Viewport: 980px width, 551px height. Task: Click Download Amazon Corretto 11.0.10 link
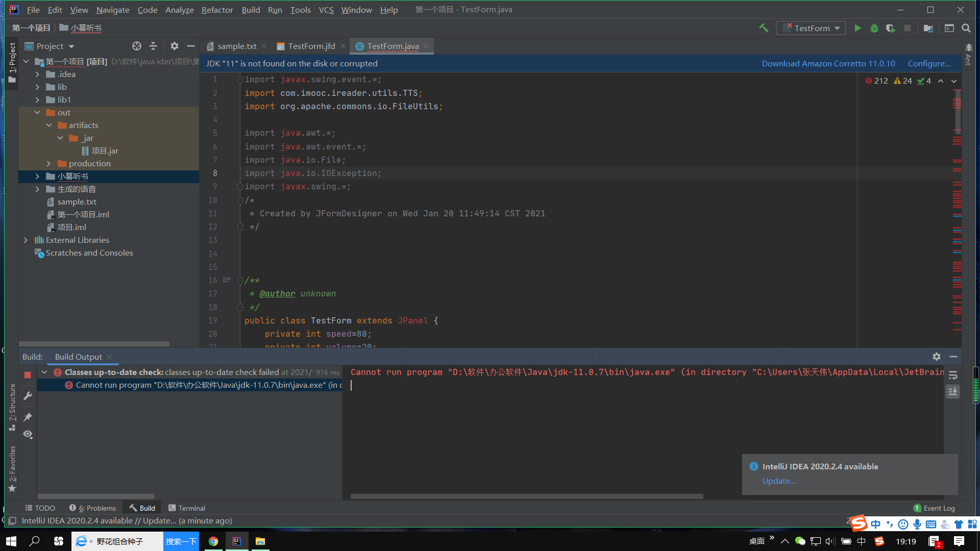[828, 63]
